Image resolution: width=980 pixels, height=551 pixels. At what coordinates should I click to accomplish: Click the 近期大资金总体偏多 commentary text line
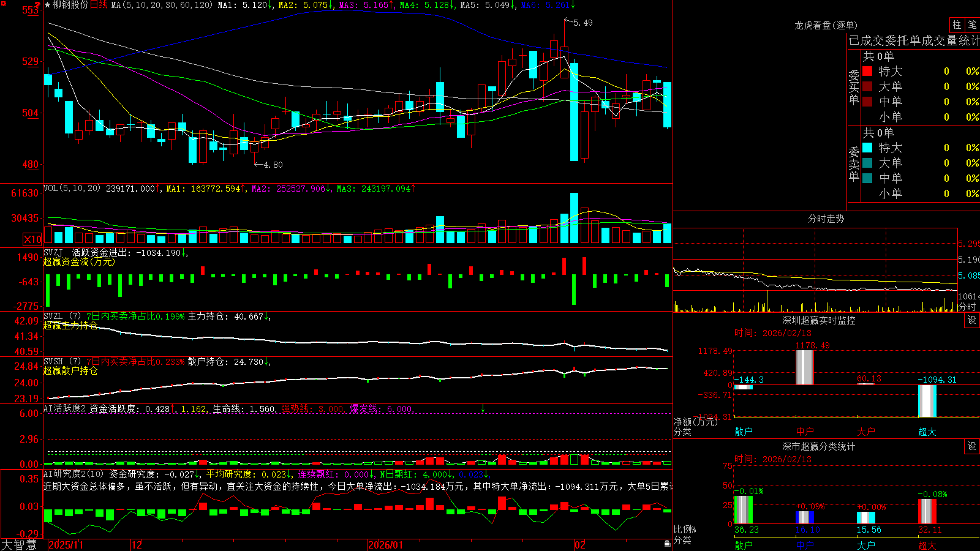358,486
